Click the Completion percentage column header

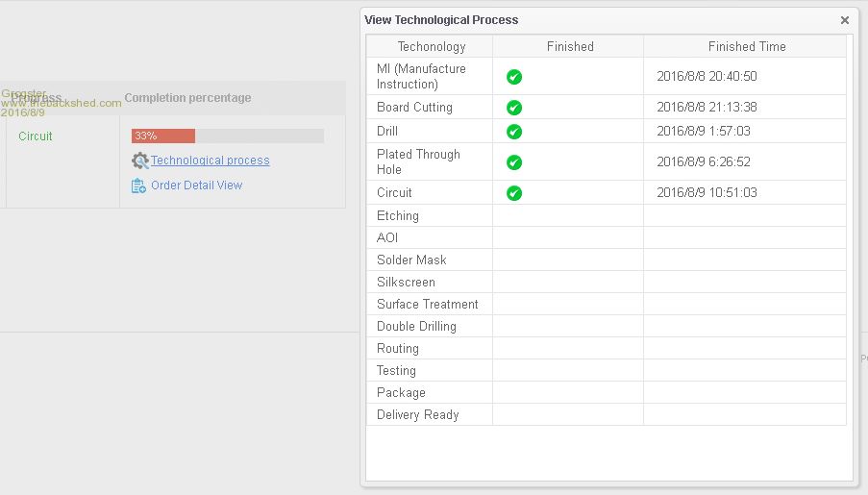187,98
